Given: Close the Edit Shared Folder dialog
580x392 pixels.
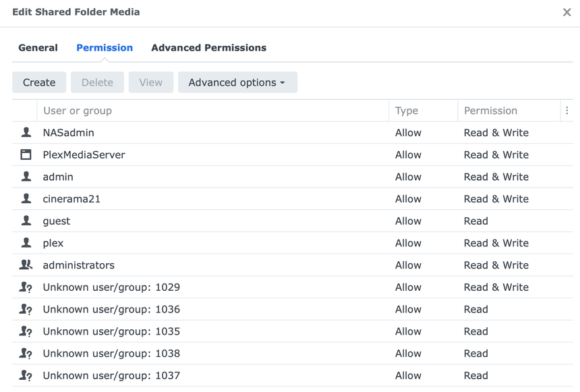Looking at the screenshot, I should (x=567, y=12).
